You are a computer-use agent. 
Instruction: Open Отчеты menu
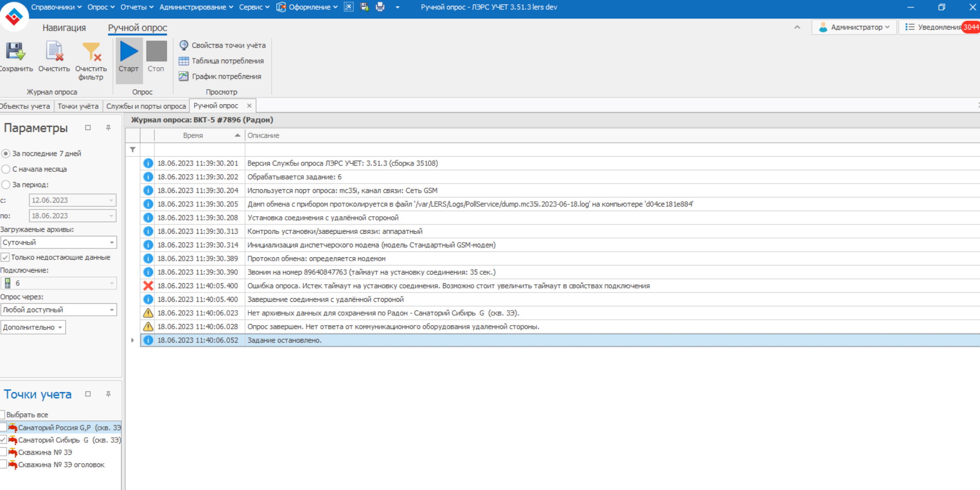pos(137,7)
